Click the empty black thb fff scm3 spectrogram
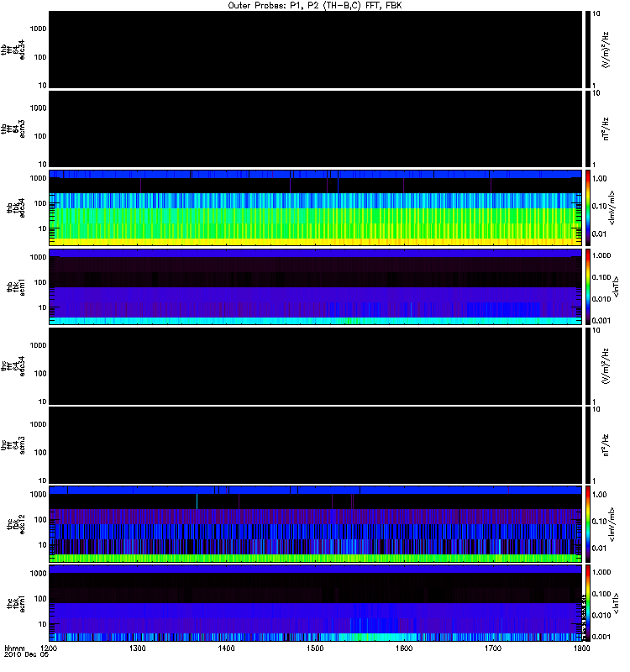This screenshot has width=630, height=672. point(315,129)
